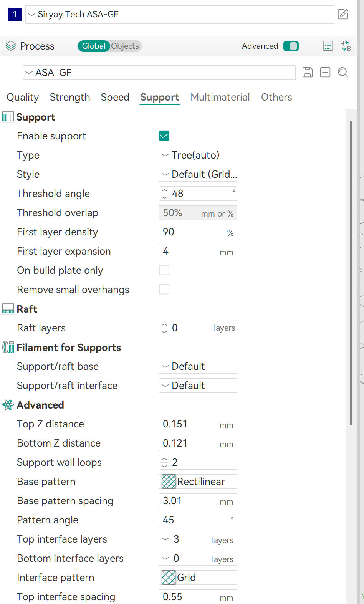The width and height of the screenshot is (364, 604).
Task: Click the Top Z distance input field
Action: point(198,424)
